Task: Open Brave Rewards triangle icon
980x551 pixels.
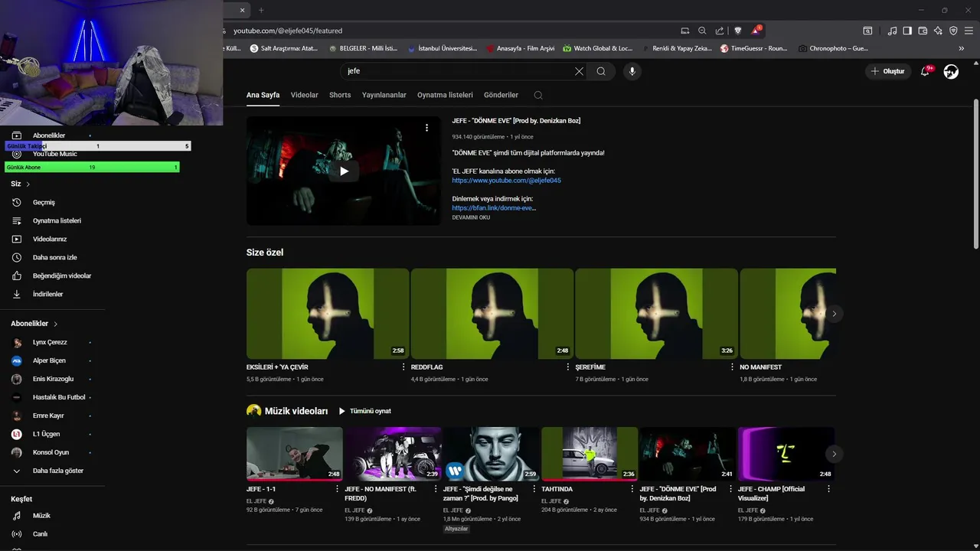Action: coord(756,31)
